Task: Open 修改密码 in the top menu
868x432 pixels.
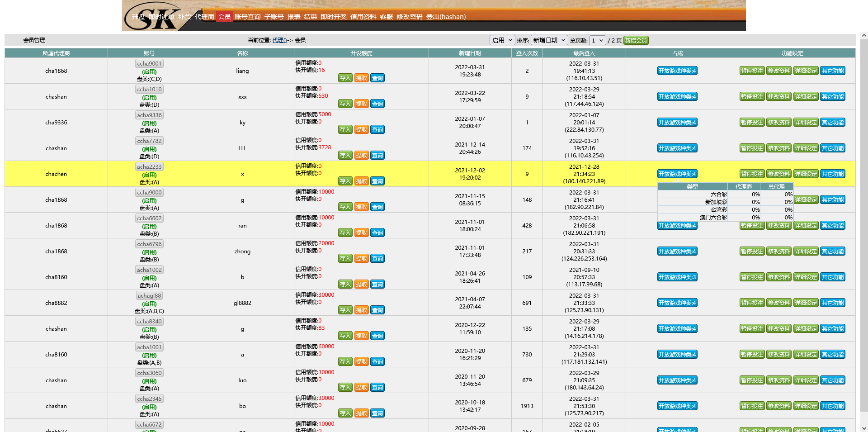Action: click(x=410, y=17)
